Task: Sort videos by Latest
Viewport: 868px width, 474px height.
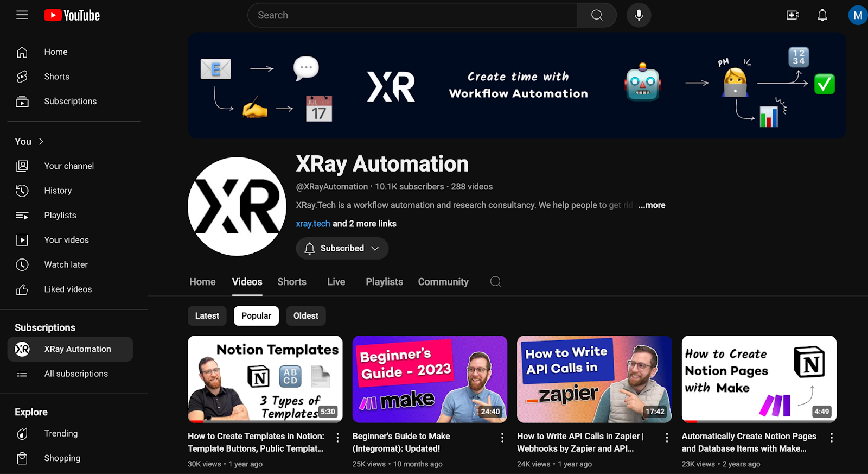Action: [x=207, y=316]
